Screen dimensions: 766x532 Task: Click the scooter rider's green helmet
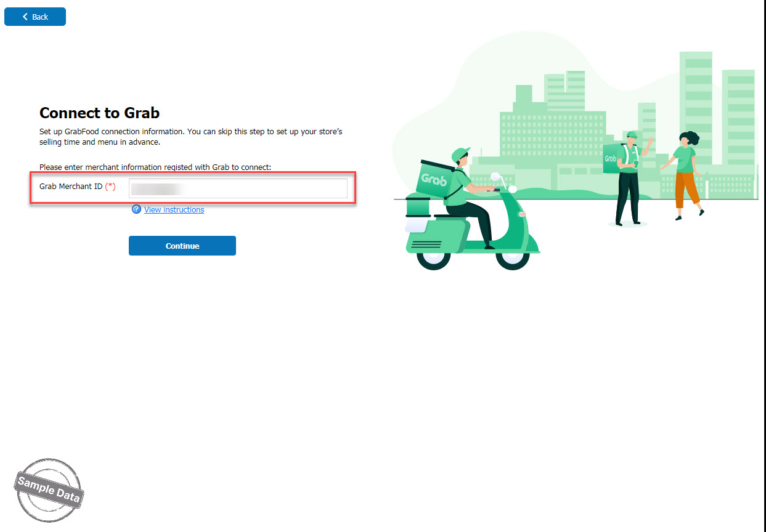(460, 155)
